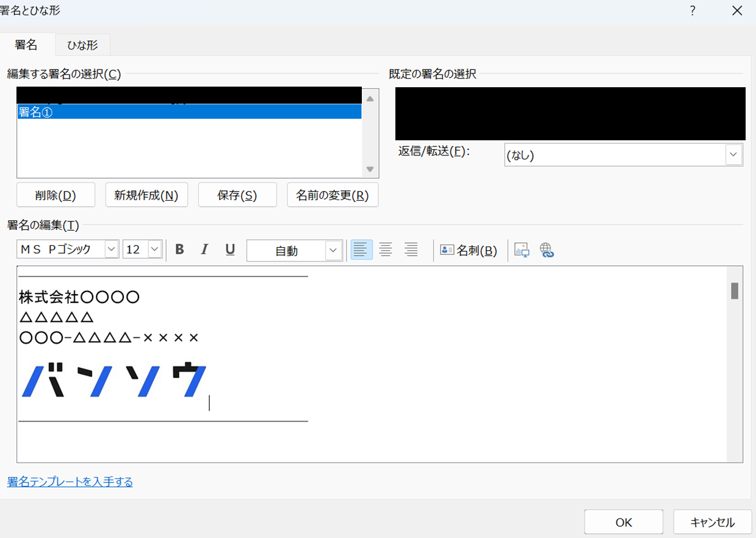Confirm the dialog with OK
This screenshot has width=756, height=538.
tap(624, 523)
